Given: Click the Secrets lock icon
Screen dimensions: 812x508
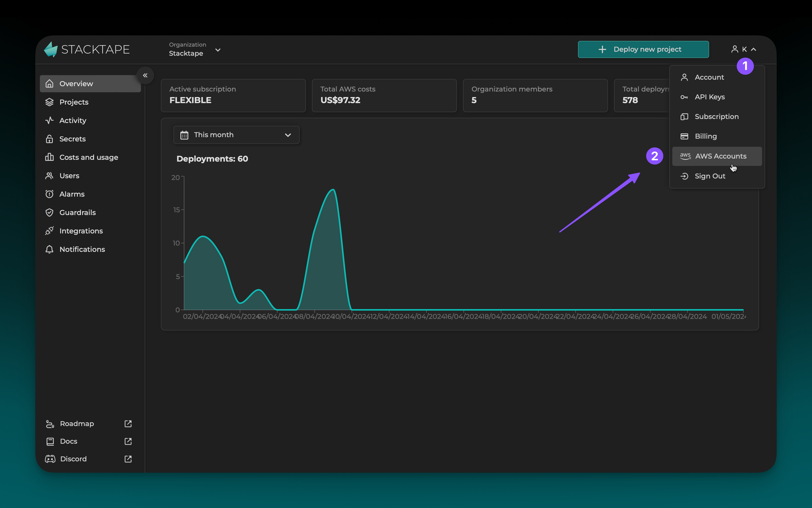Looking at the screenshot, I should pyautogui.click(x=49, y=139).
